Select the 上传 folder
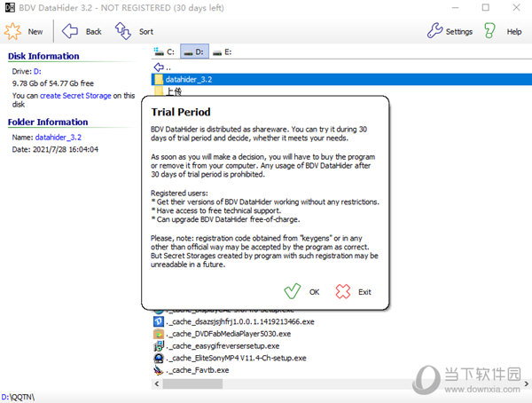Screen dimensions: 532x403 click(174, 91)
